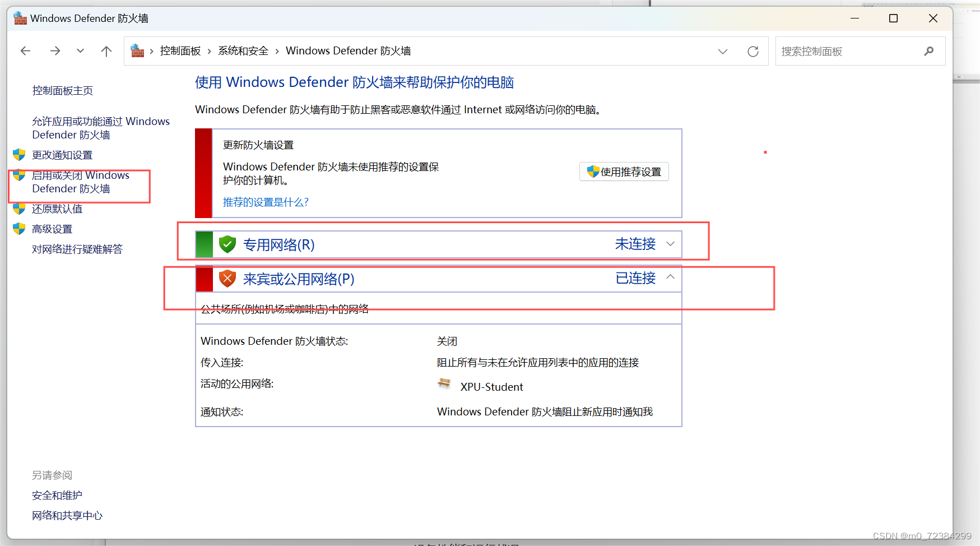Open recent locations chevron beside forward arrow
This screenshot has height=546, width=980.
81,51
